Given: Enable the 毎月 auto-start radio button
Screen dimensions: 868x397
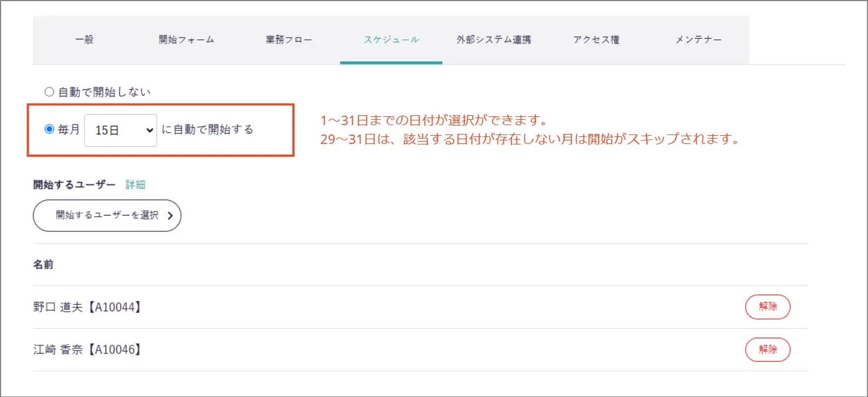Looking at the screenshot, I should [49, 129].
